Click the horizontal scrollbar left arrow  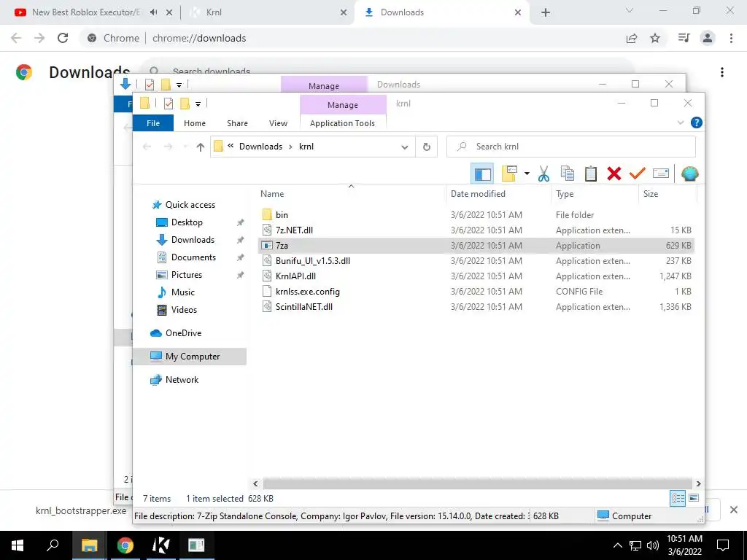click(255, 484)
